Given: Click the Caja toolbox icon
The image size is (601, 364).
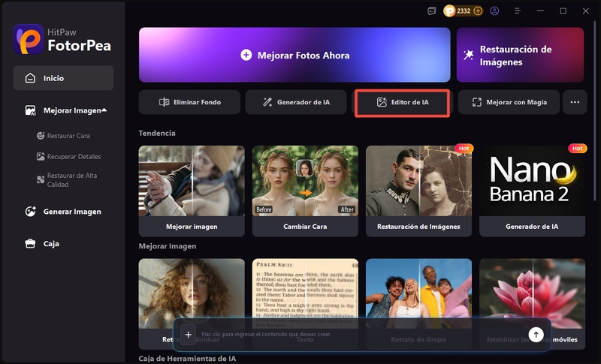Looking at the screenshot, I should (30, 244).
